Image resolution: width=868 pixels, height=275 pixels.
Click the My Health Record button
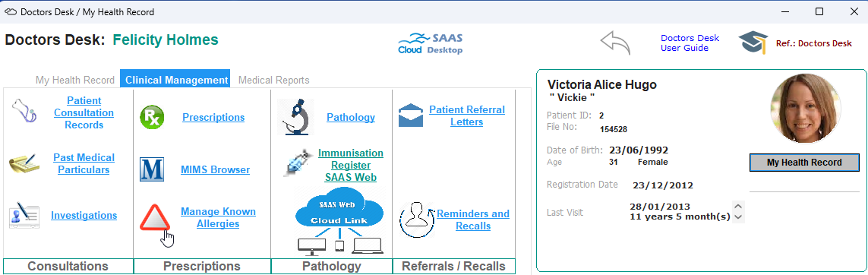click(804, 163)
